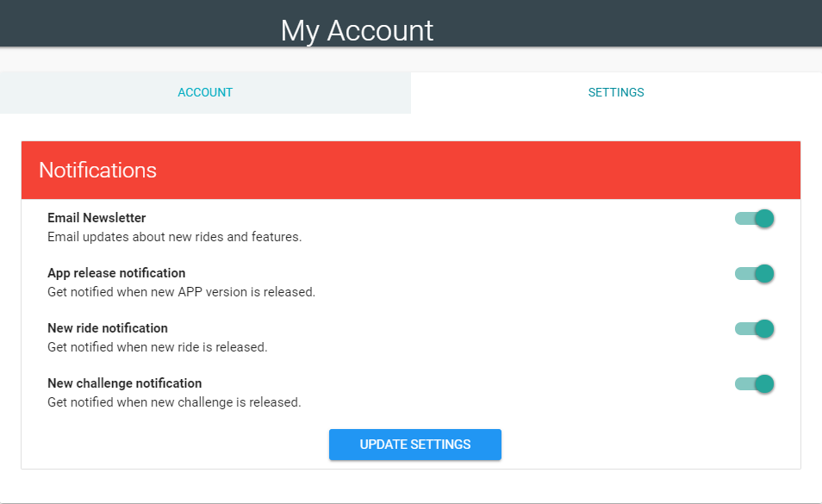Click the Email Newsletter label
Image resolution: width=822 pixels, height=504 pixels.
[x=97, y=218]
